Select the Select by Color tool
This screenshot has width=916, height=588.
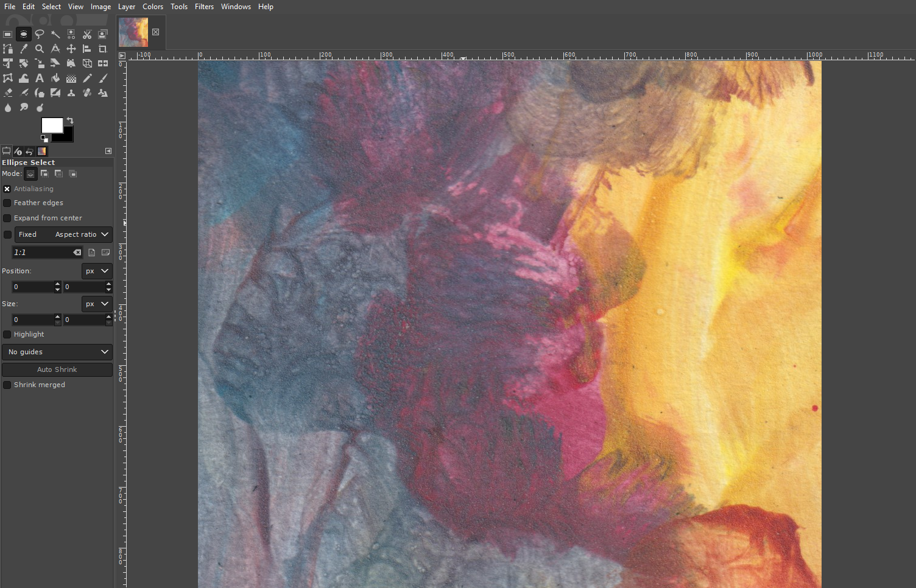coord(71,34)
